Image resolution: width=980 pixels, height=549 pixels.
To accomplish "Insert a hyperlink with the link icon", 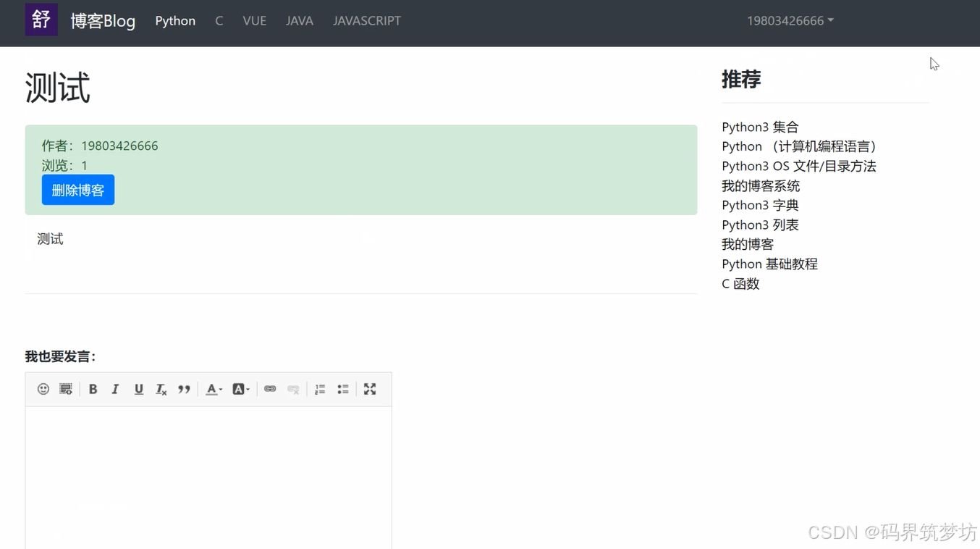I will [270, 389].
